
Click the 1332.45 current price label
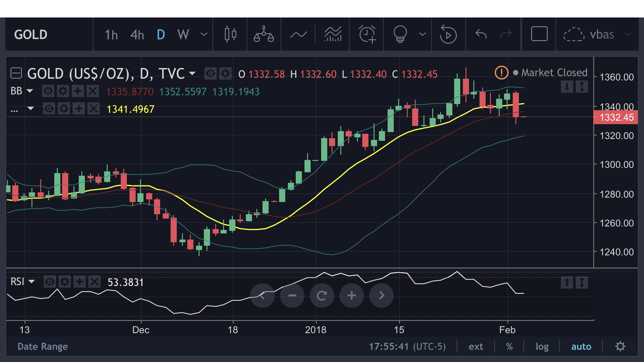point(616,117)
